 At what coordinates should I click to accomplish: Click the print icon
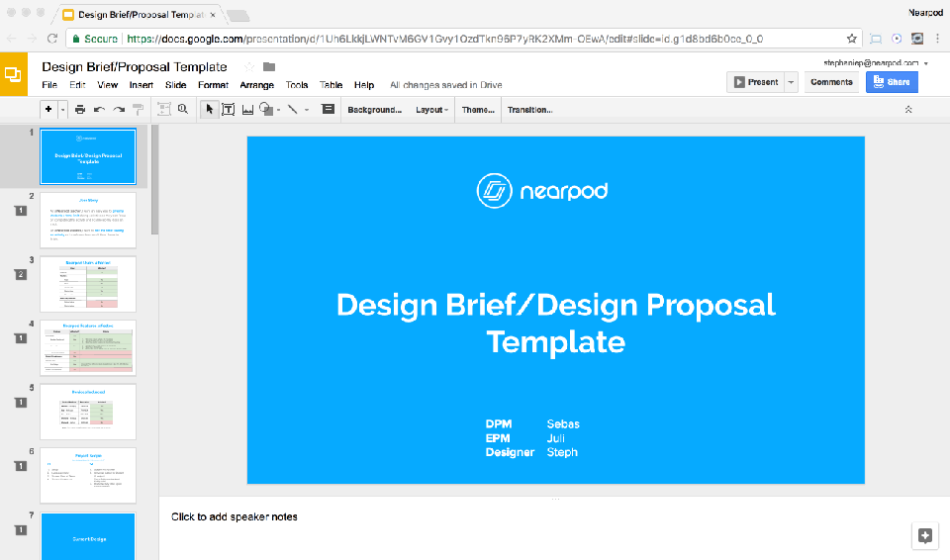pos(80,110)
